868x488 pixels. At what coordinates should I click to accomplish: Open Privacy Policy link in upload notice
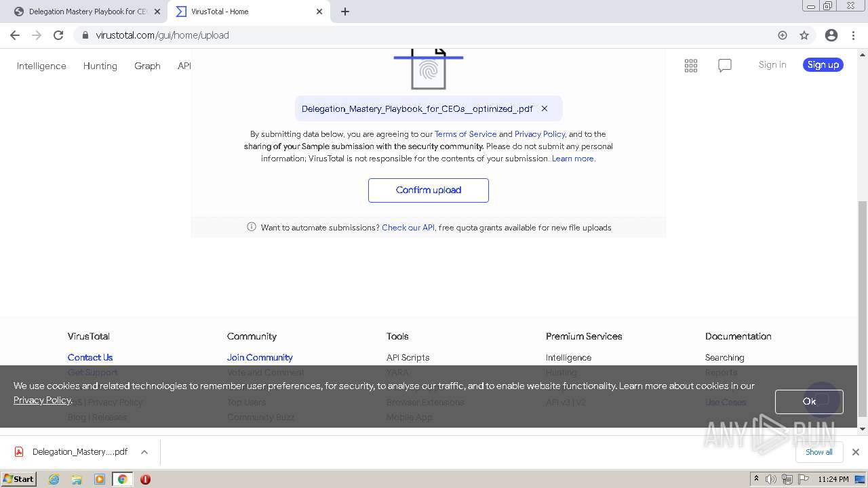pyautogui.click(x=540, y=134)
